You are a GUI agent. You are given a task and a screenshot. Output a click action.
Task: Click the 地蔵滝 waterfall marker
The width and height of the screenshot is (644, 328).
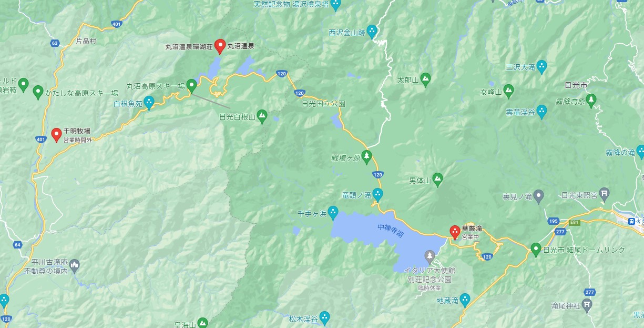point(465,300)
